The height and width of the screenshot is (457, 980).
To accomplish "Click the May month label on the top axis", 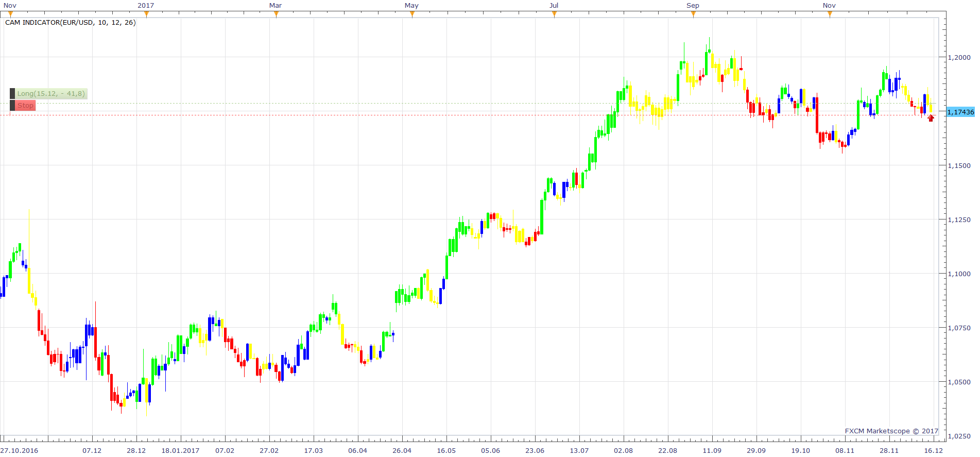I will tap(411, 5).
